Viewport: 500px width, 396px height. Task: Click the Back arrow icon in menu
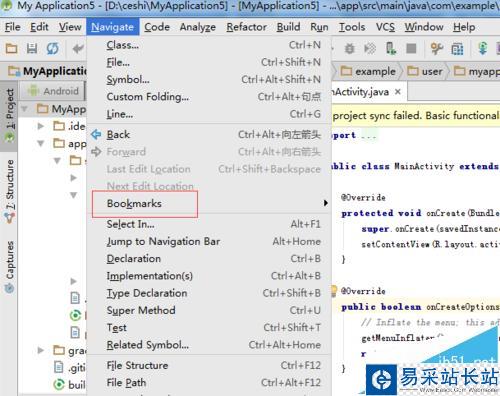(96, 134)
